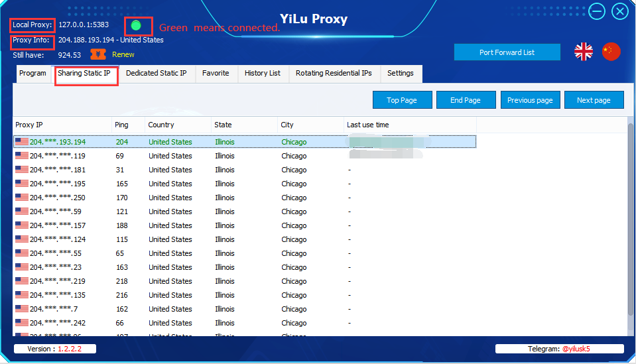The height and width of the screenshot is (364, 636).
Task: Click US flag of proxy ending .181
Action: [21, 170]
